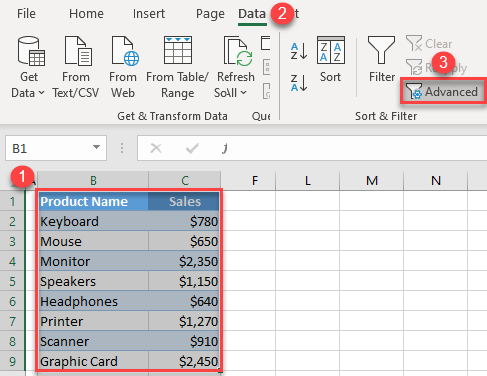The width and height of the screenshot is (487, 376).
Task: Select column L header
Action: pyautogui.click(x=307, y=180)
